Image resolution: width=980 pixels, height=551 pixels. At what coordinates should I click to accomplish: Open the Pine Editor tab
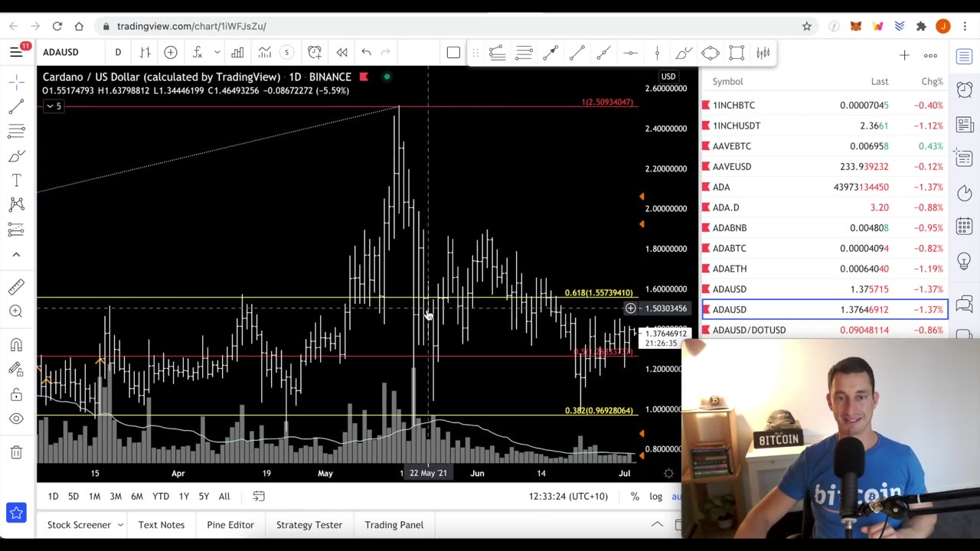point(230,525)
